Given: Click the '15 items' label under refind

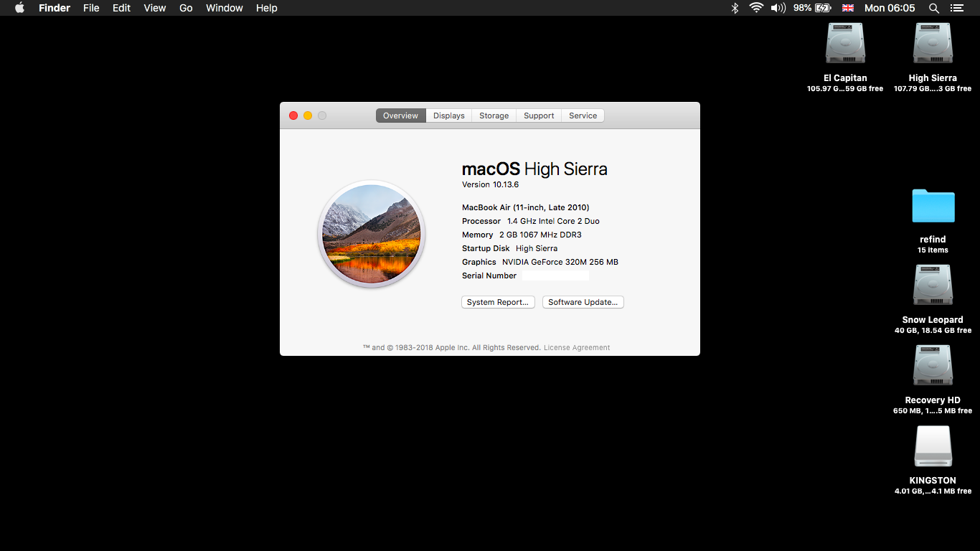Looking at the screenshot, I should (933, 250).
